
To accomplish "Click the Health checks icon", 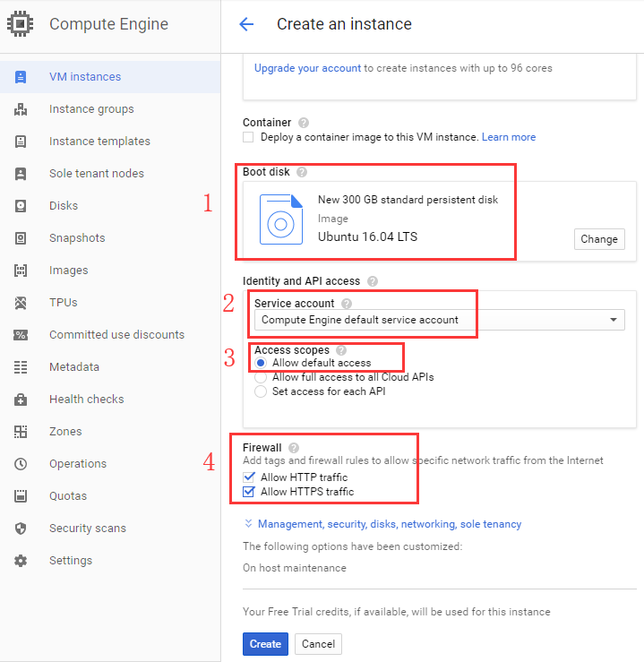I will (x=21, y=400).
